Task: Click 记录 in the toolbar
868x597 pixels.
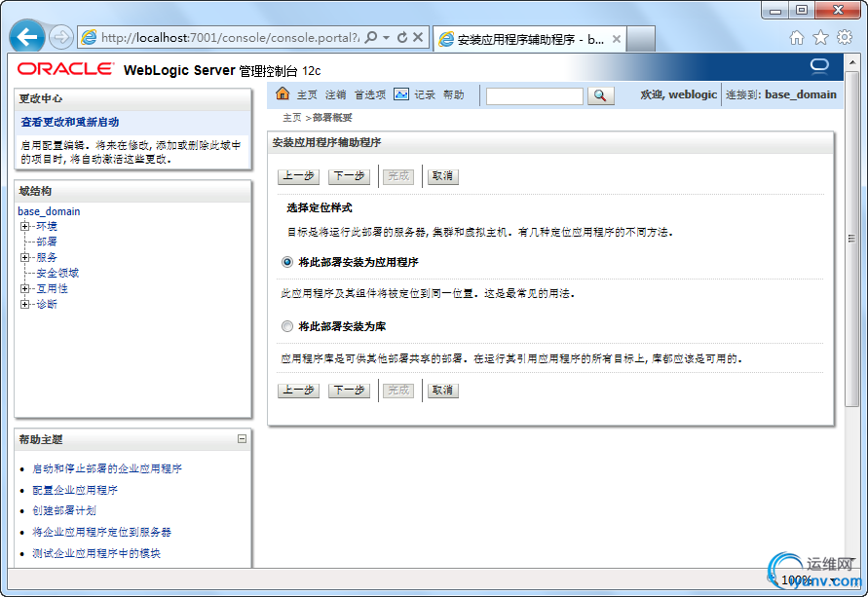Action: [x=425, y=94]
